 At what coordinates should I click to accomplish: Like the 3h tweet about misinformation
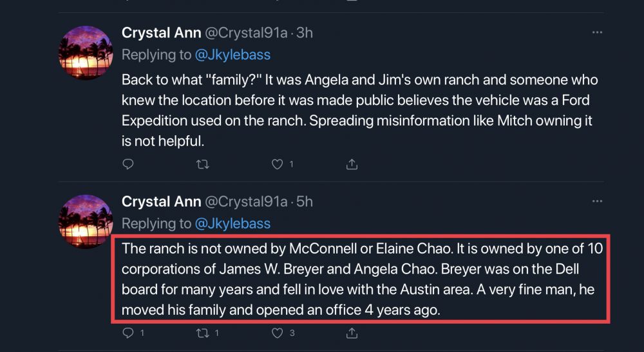pyautogui.click(x=278, y=164)
